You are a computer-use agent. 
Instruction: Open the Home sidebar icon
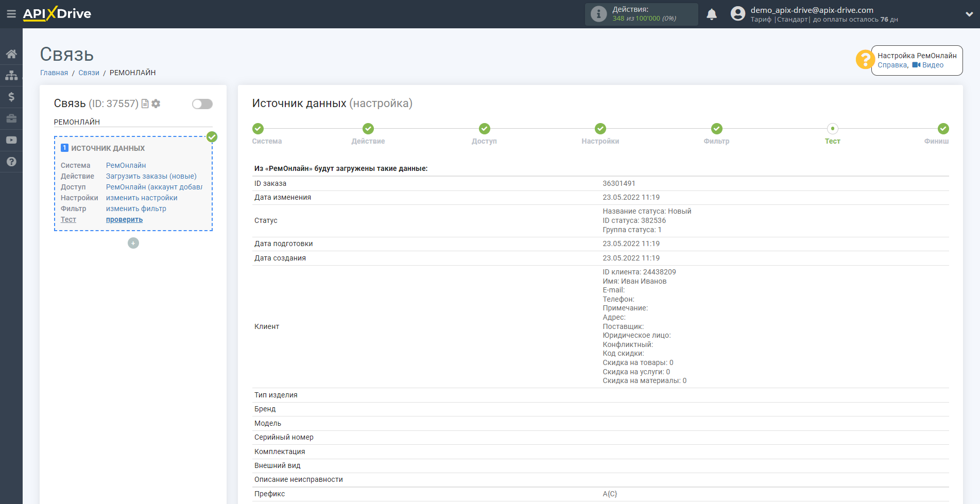pyautogui.click(x=11, y=54)
